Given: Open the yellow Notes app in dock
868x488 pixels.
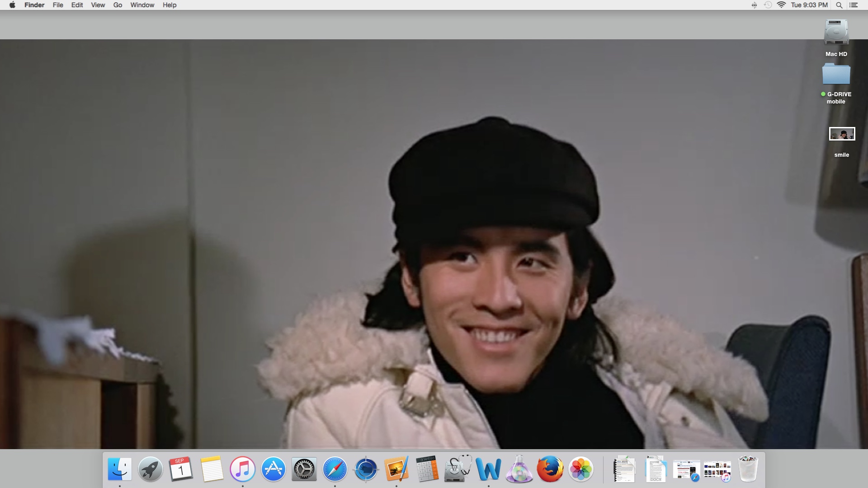Looking at the screenshot, I should coord(212,469).
